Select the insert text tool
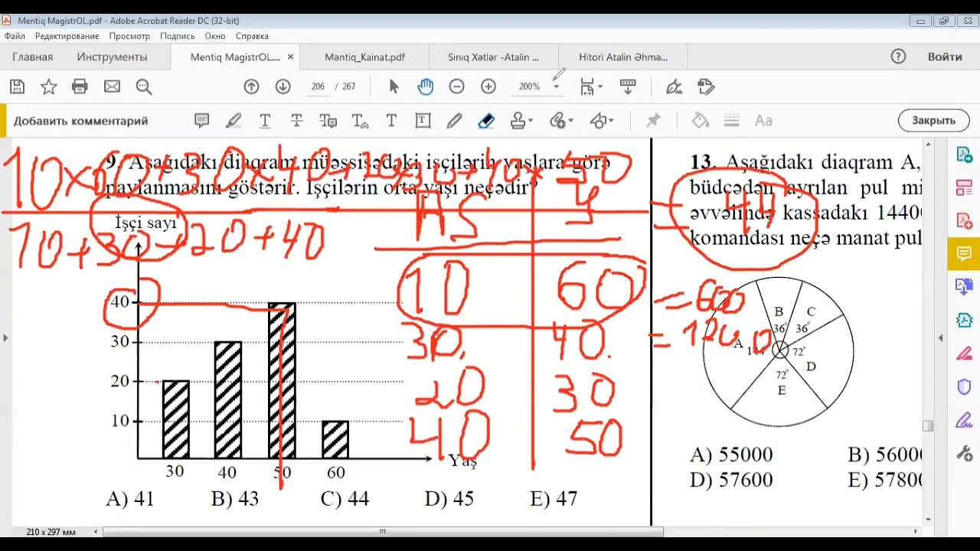Viewport: 980px width, 551px height. [x=360, y=120]
